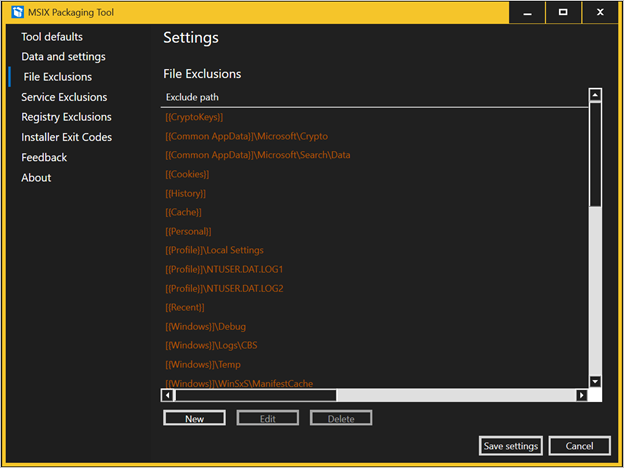The image size is (624, 468).
Task: Click the vertical scrollbar thumb
Action: coord(595,154)
